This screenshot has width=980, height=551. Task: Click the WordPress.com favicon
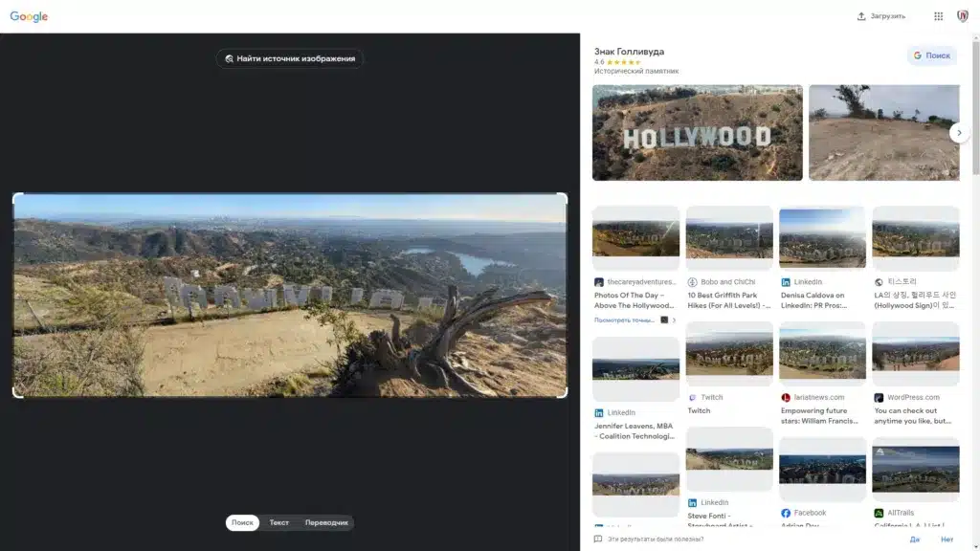pyautogui.click(x=879, y=397)
